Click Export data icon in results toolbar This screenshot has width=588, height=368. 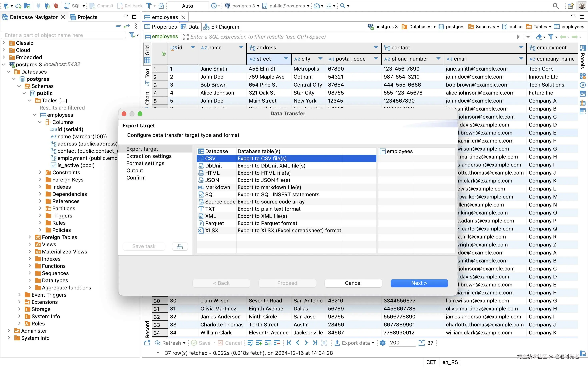[337, 343]
